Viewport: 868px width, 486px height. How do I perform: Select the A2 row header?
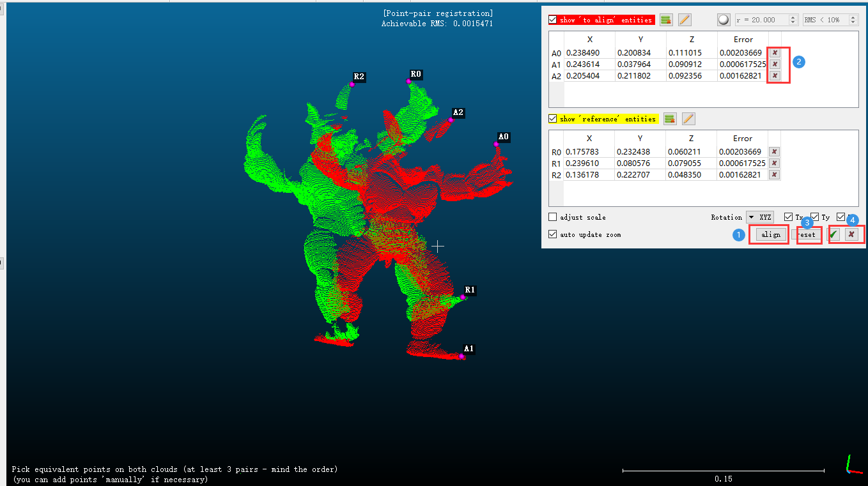point(556,76)
